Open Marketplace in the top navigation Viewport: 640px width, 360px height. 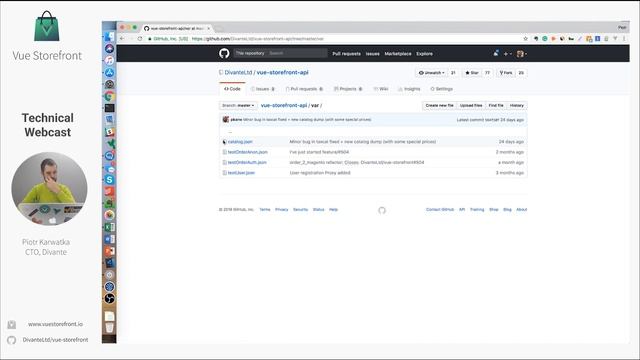tap(398, 53)
